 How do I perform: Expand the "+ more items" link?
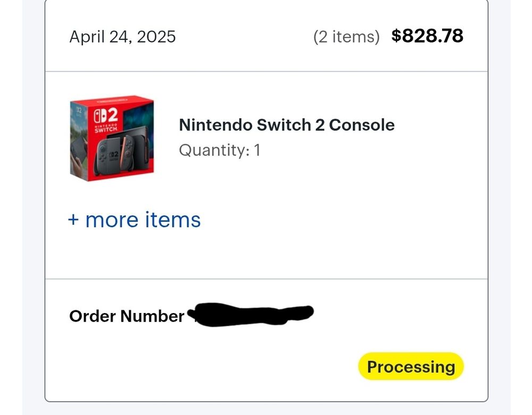click(134, 219)
